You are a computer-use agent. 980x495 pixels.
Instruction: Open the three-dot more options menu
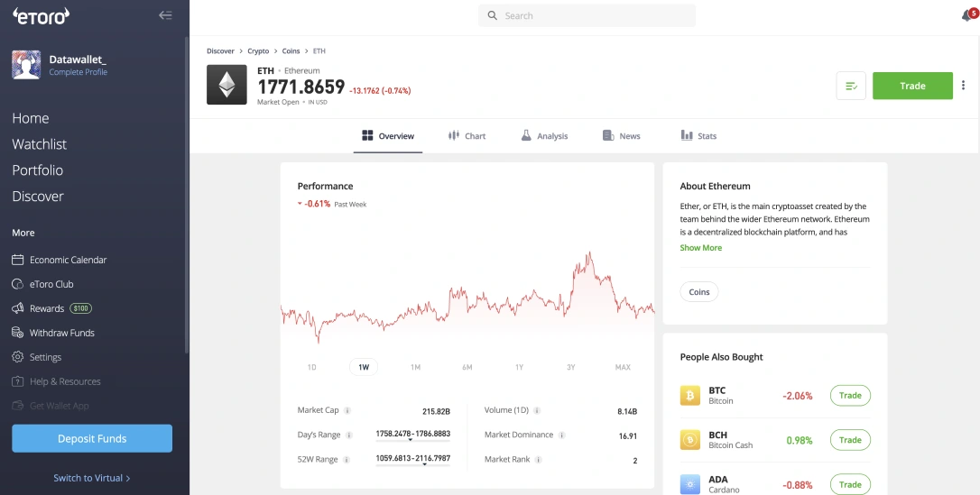pyautogui.click(x=963, y=87)
